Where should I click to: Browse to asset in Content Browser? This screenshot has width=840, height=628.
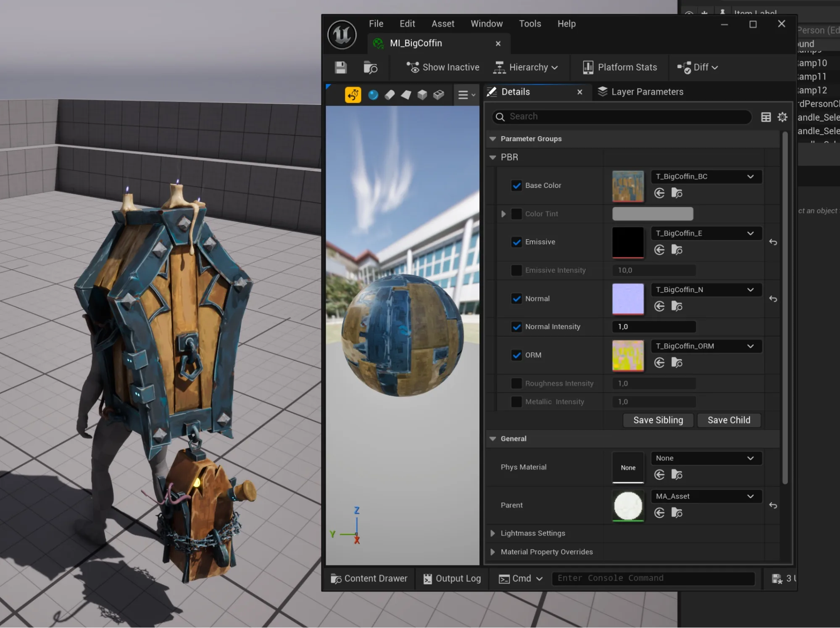[x=370, y=67]
